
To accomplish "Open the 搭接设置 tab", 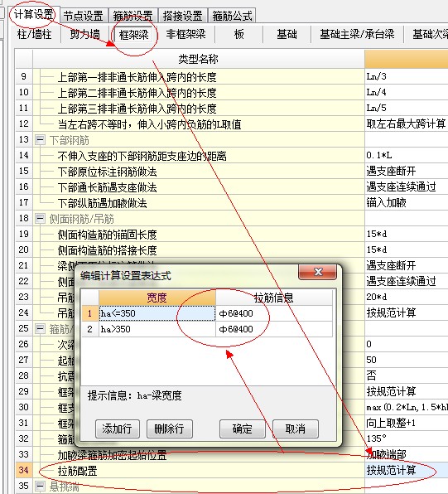I will 183,16.
